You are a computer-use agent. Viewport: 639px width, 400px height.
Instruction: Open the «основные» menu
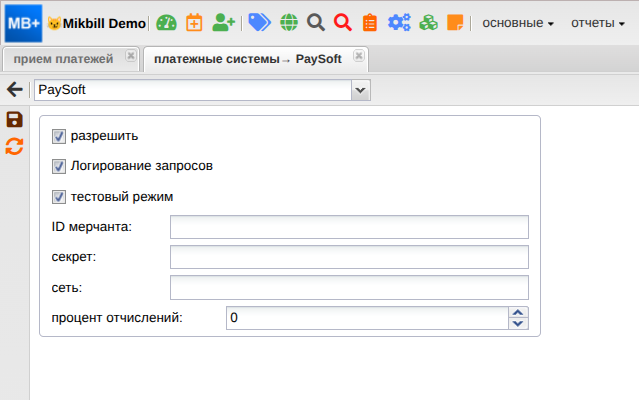click(518, 23)
